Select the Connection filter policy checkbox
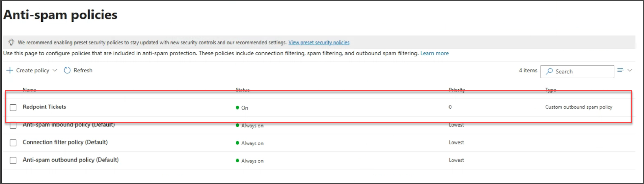The image size is (644, 184). click(13, 143)
